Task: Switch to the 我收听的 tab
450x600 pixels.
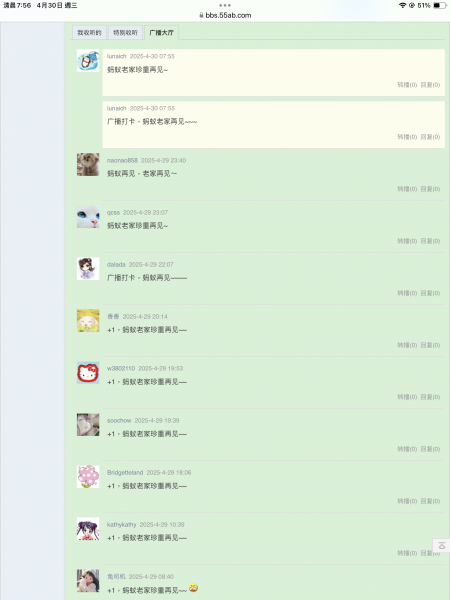Action: (89, 33)
